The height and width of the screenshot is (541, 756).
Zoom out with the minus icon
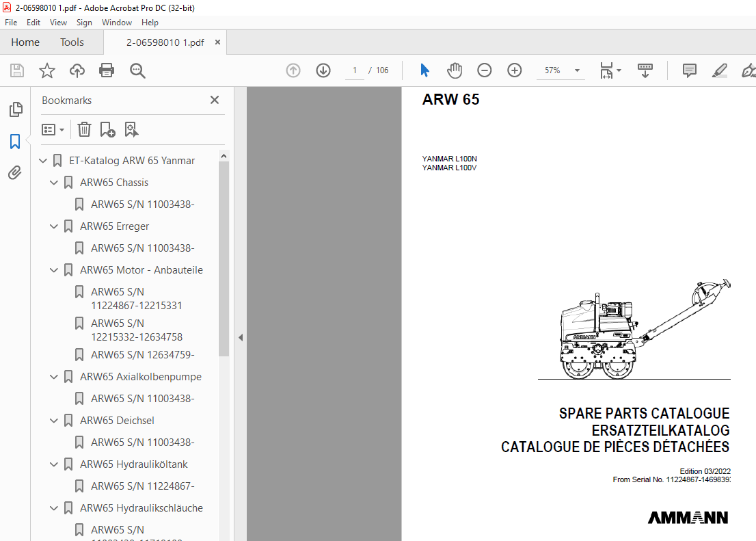point(484,70)
